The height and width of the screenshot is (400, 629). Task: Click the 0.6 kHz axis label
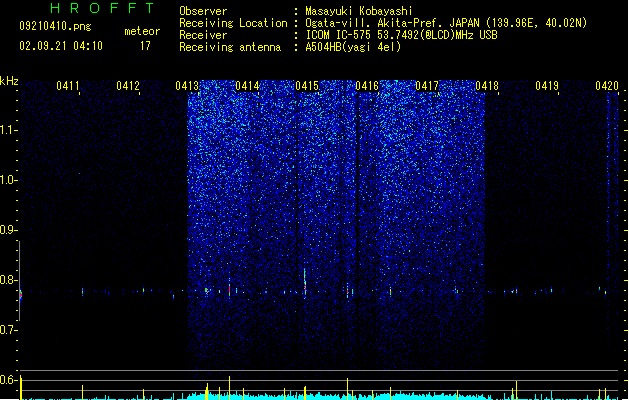coord(8,380)
